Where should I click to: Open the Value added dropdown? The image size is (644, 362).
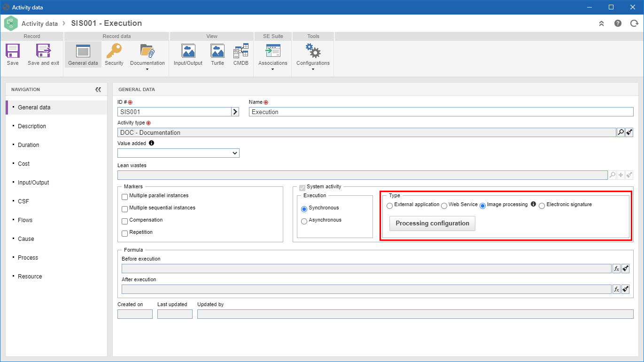[178, 153]
